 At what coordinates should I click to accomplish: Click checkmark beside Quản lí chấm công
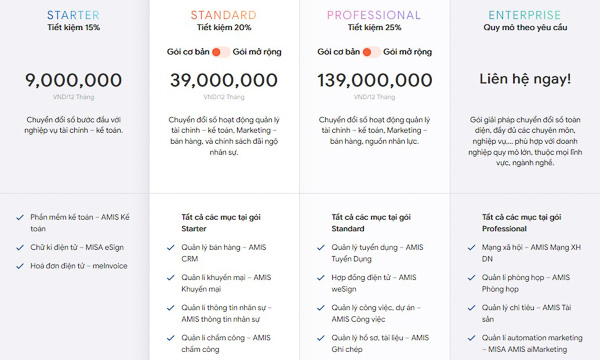171,338
